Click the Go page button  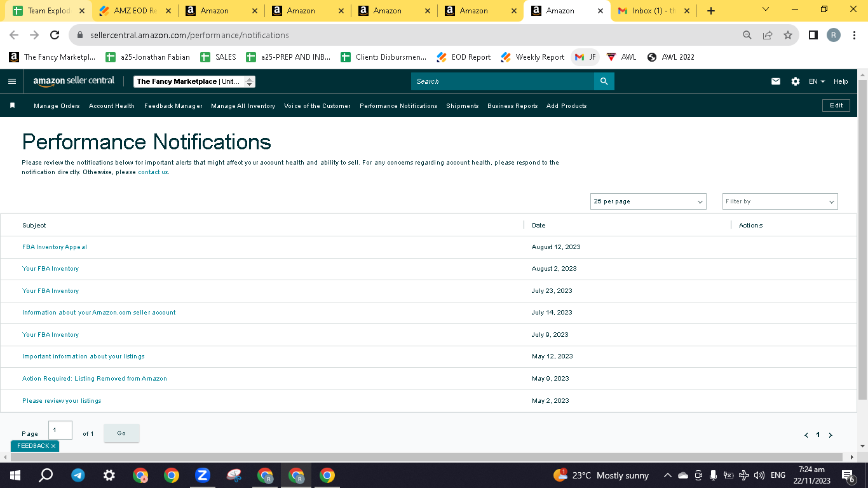[121, 433]
